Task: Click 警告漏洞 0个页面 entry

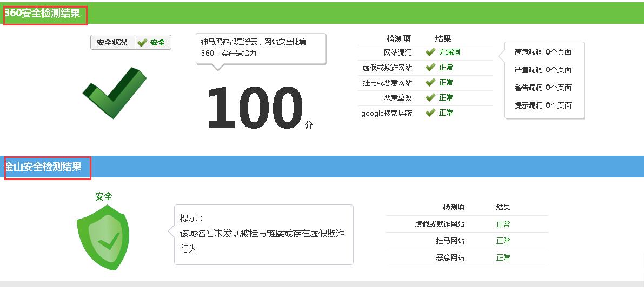Action: pyautogui.click(x=543, y=88)
